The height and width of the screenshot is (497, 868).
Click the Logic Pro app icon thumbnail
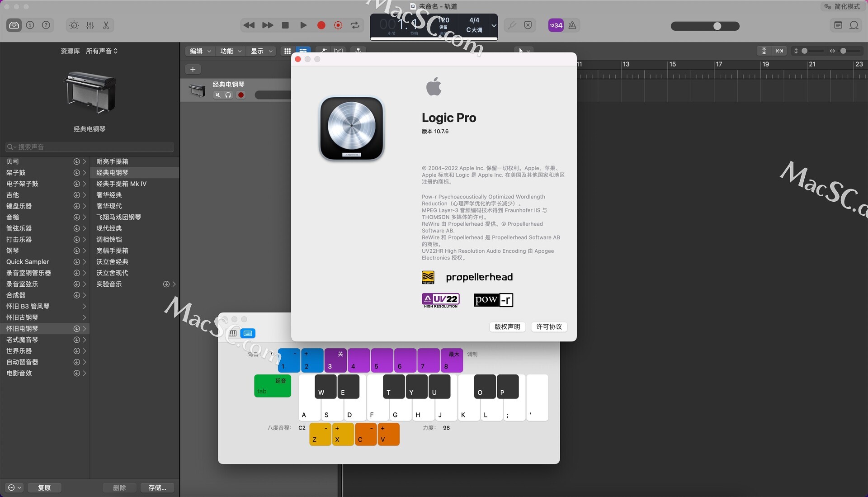[x=352, y=128]
